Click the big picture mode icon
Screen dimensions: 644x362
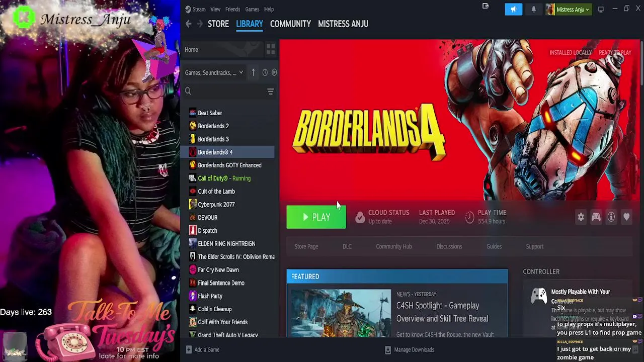(601, 9)
